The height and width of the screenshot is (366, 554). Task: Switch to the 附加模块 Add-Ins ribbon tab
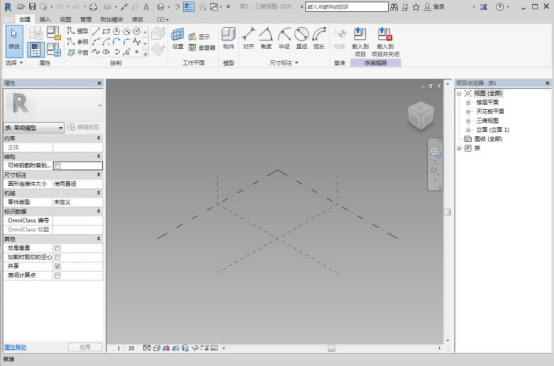(112, 19)
